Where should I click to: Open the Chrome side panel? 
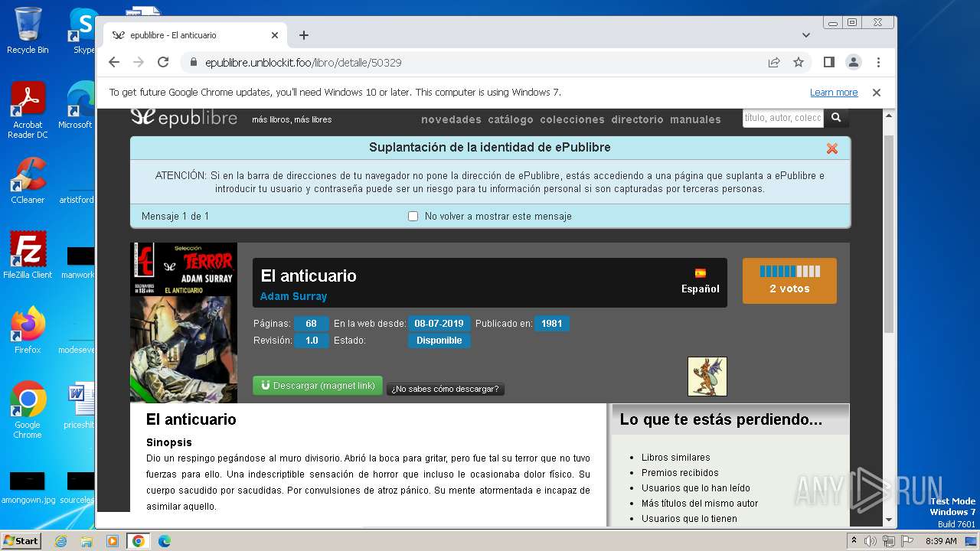pyautogui.click(x=829, y=62)
